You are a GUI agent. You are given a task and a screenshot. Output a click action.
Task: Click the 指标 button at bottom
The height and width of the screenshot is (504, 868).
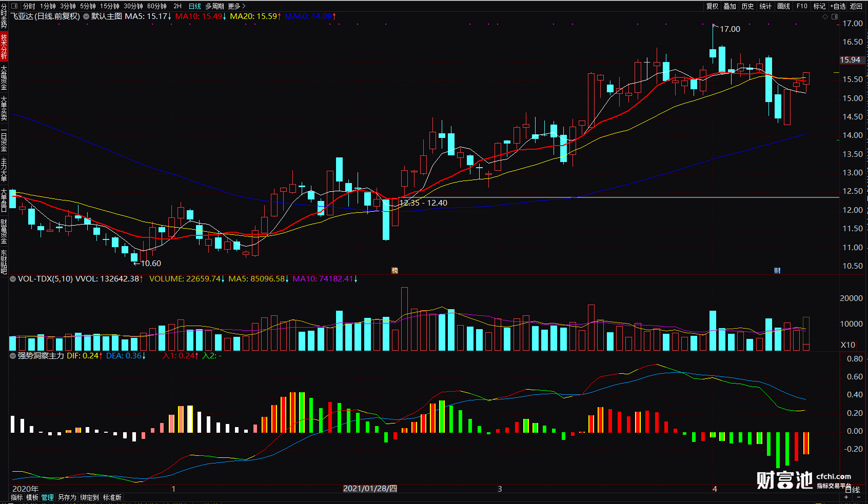click(x=16, y=497)
